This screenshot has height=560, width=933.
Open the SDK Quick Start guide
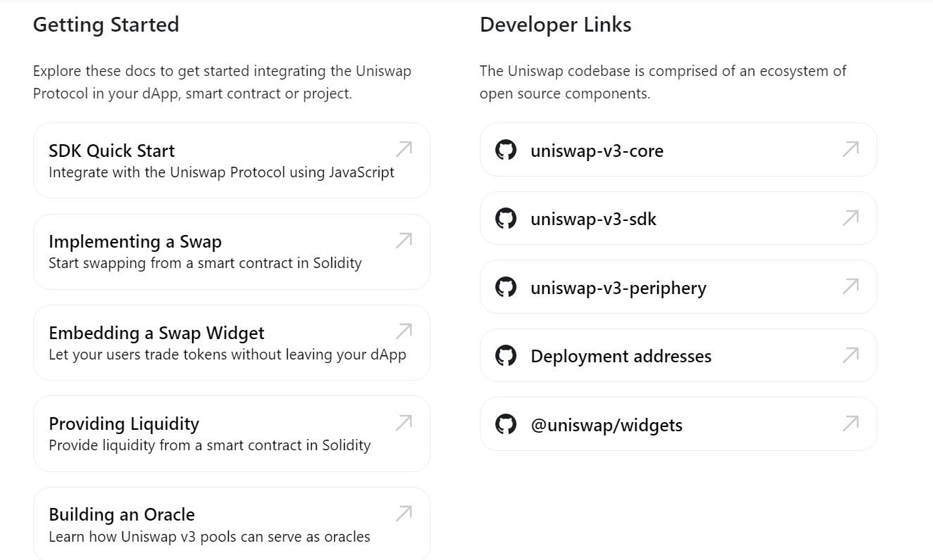[112, 151]
